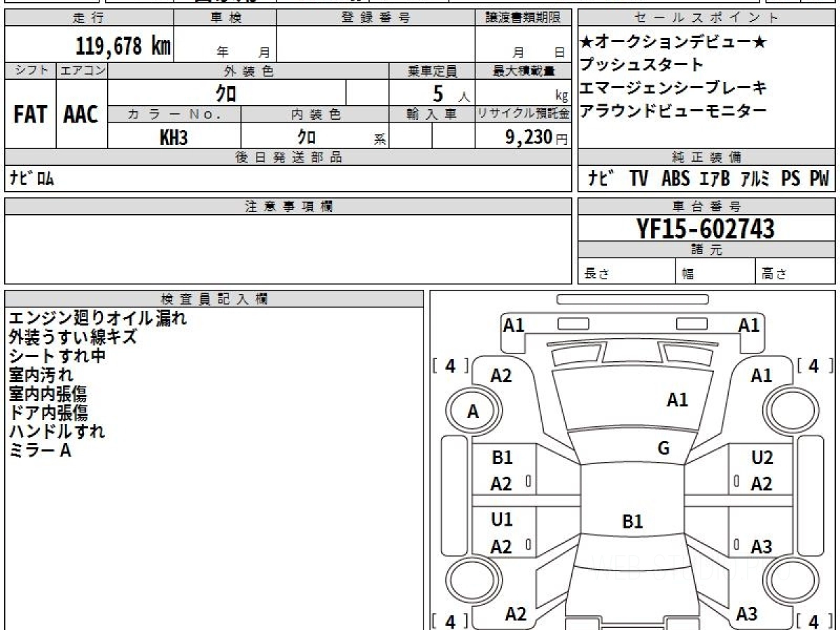Click the 車検 header cell
Viewport: 840px width, 630px height.
click(x=225, y=18)
